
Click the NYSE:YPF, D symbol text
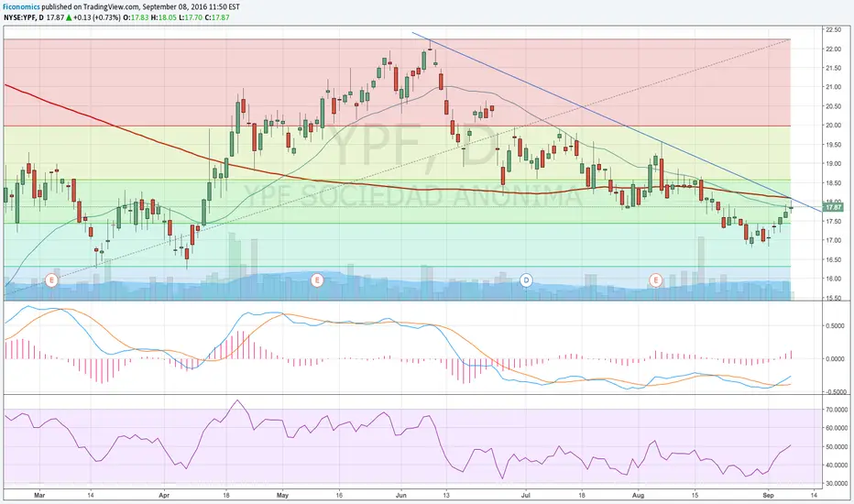pos(24,17)
